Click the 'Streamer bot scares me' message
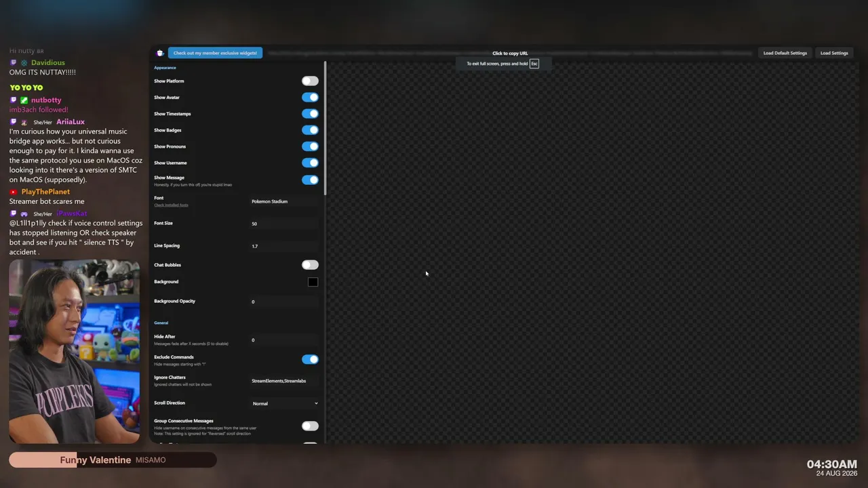The width and height of the screenshot is (868, 488). pos(47,201)
